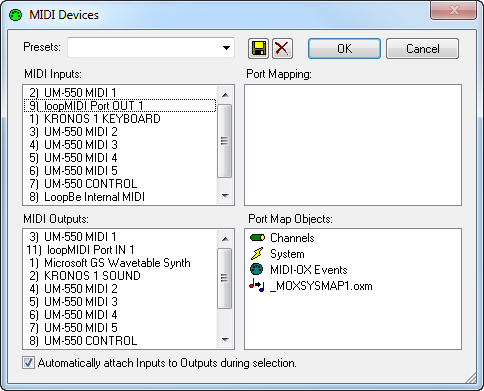Select the 'MIDI-OX Events' object label
The height and width of the screenshot is (391, 484).
(309, 270)
